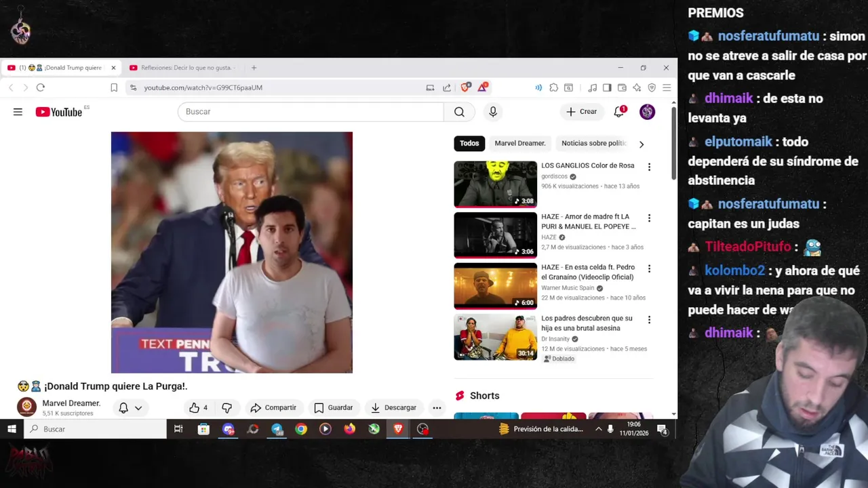This screenshot has height=488, width=868.
Task: Open the browser extensions puzzle icon
Action: [554, 87]
